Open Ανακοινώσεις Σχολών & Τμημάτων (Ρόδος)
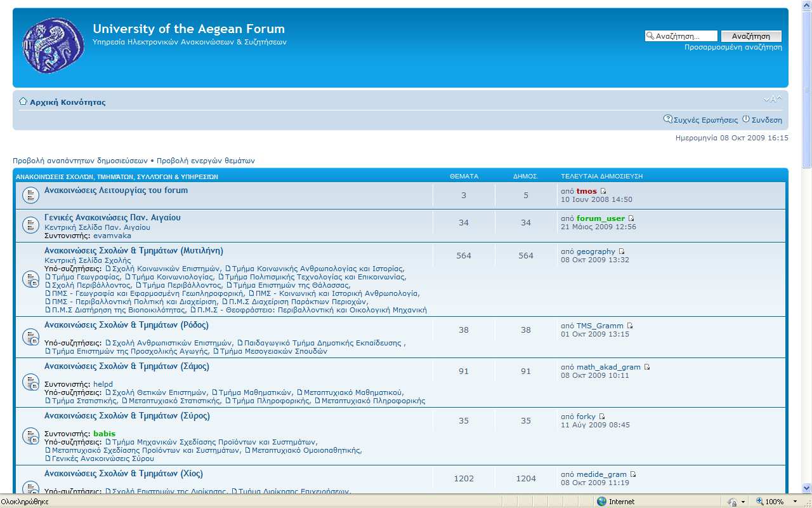812x508 pixels. click(126, 325)
